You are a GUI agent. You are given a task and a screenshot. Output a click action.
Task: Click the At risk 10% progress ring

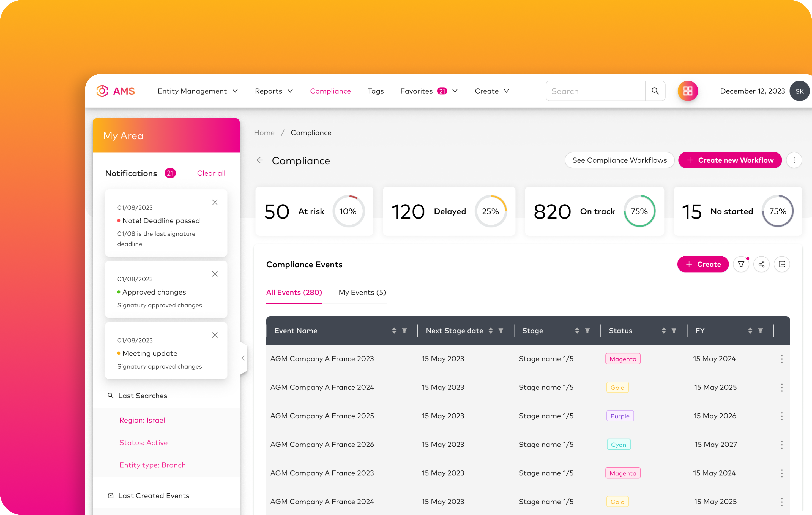(x=348, y=211)
